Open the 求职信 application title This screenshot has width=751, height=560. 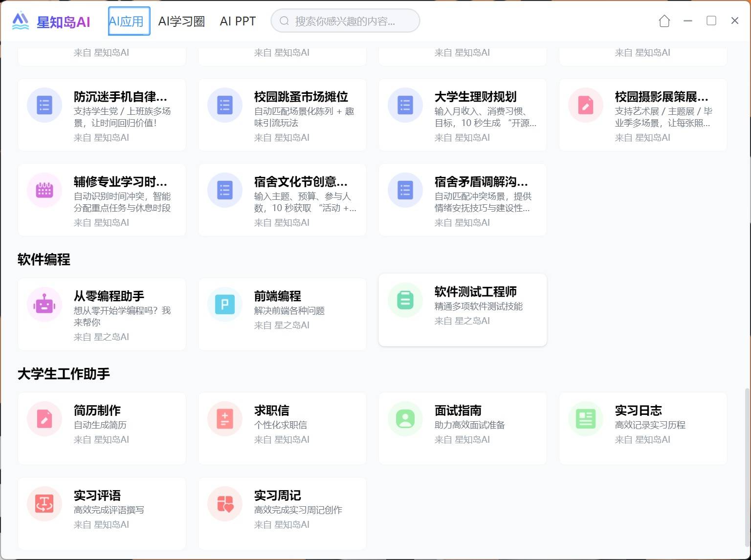pyautogui.click(x=271, y=410)
